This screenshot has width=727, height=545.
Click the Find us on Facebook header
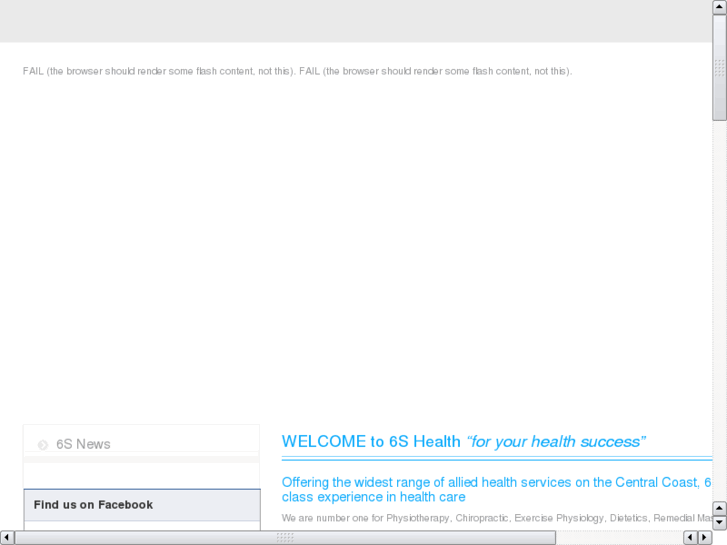point(142,505)
